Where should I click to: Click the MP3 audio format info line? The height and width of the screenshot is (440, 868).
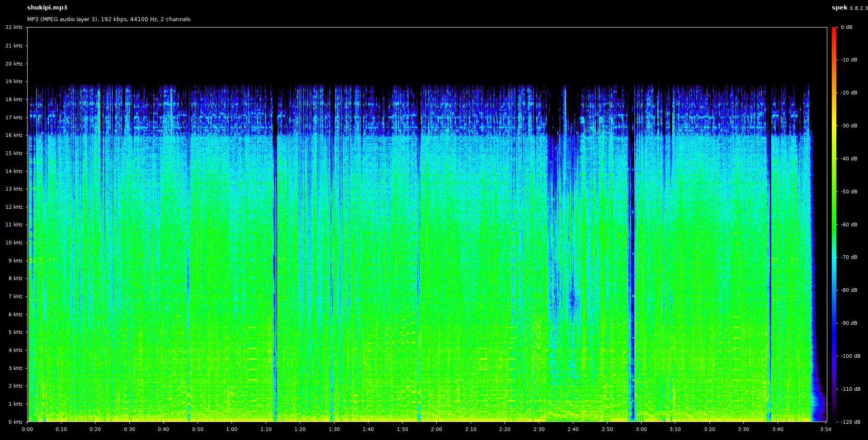pos(108,19)
